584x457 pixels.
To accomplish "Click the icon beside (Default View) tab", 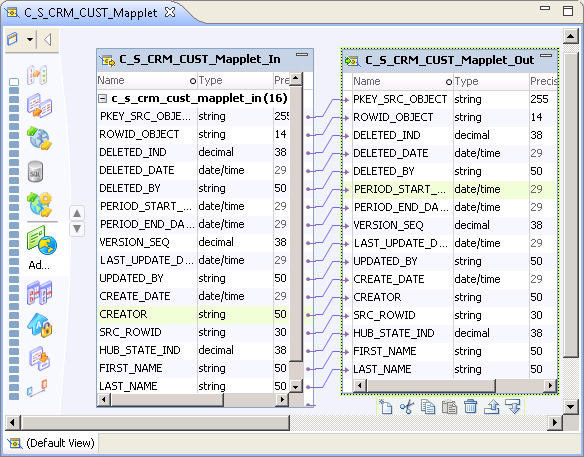I will pyautogui.click(x=14, y=443).
